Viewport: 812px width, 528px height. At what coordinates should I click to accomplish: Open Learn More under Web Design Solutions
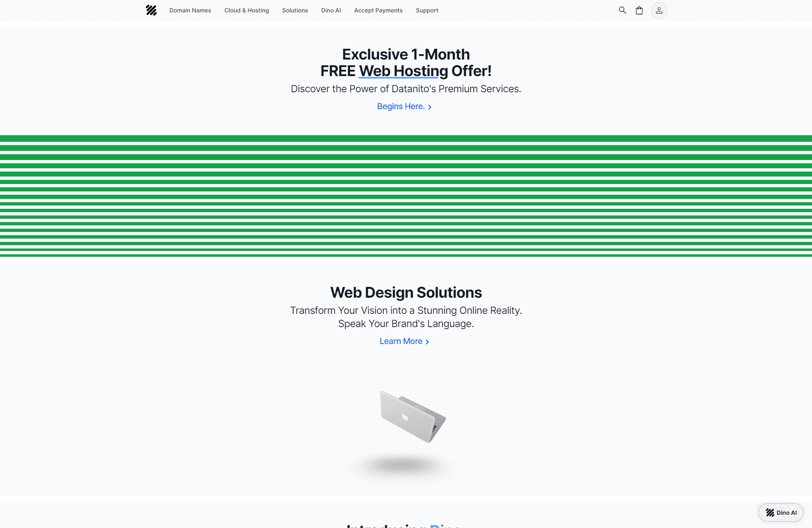tap(401, 341)
